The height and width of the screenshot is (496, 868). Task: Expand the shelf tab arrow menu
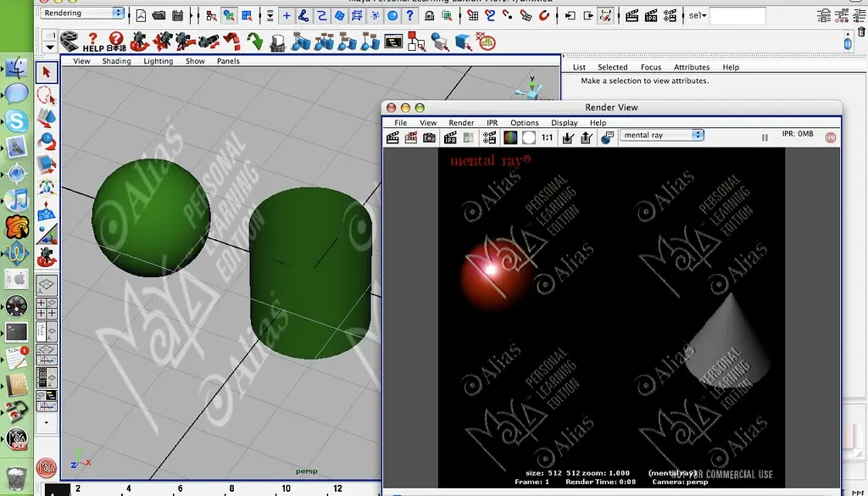coord(50,47)
